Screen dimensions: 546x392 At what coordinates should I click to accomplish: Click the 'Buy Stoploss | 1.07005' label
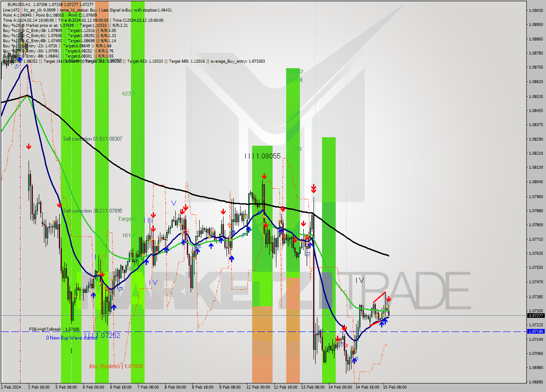[116, 366]
